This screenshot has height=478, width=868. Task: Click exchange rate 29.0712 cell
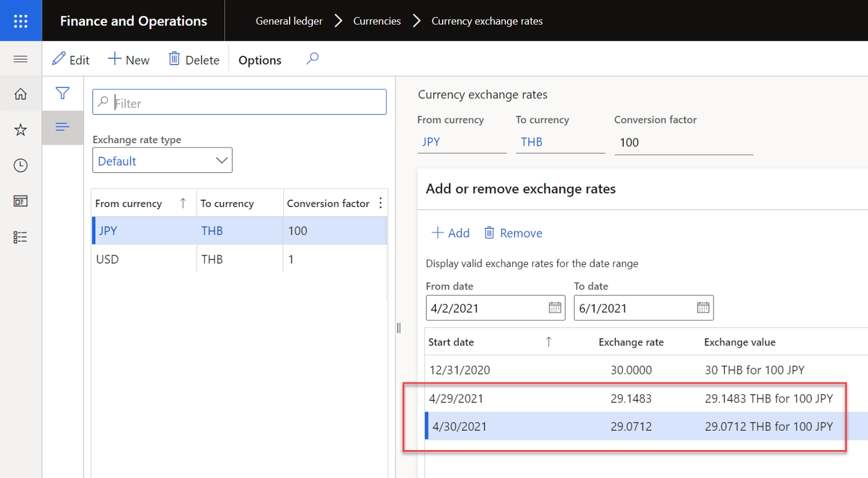click(x=631, y=426)
